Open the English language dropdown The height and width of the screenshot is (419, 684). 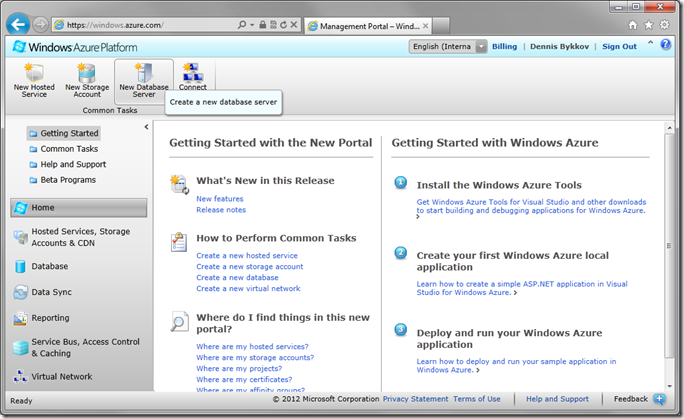[481, 46]
